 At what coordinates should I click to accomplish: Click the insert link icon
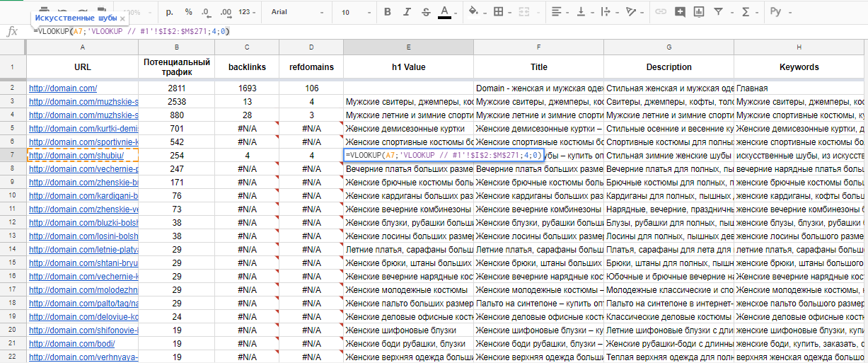pos(661,12)
